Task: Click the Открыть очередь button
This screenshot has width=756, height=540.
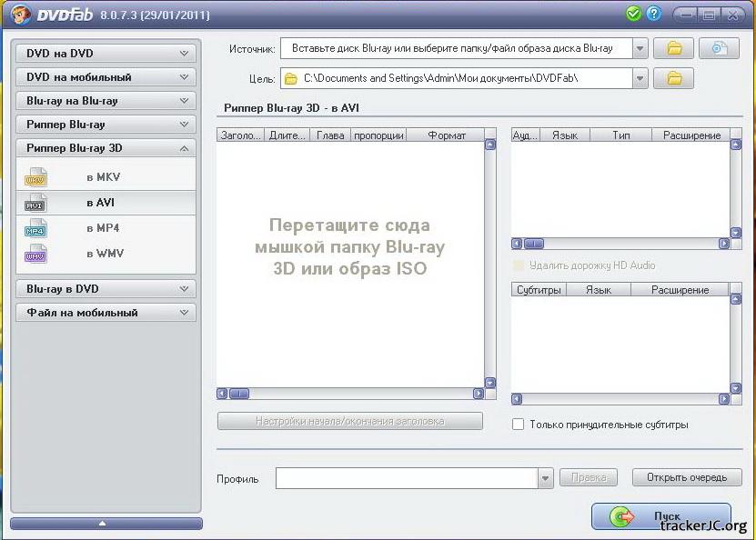Action: (687, 477)
